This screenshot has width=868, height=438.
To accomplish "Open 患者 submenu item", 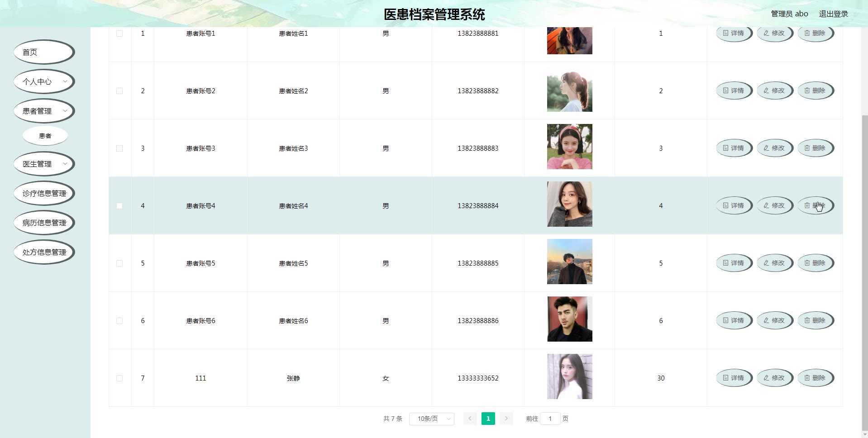I will 45,136.
